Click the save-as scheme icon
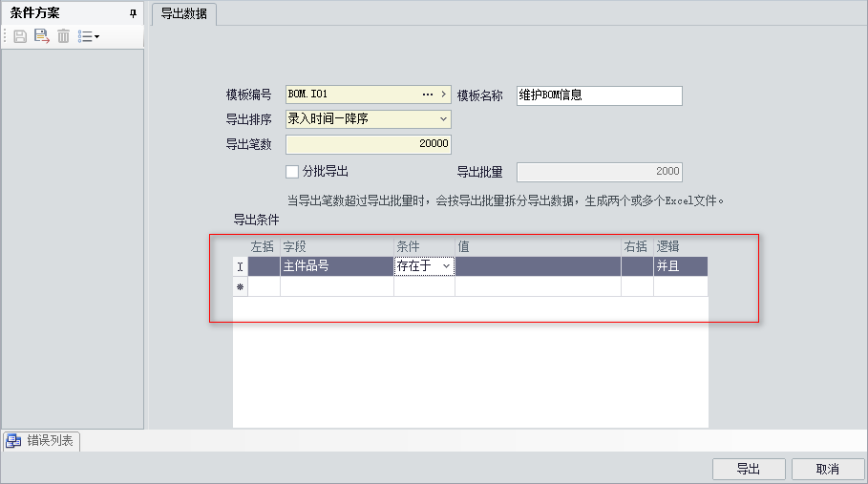The width and height of the screenshot is (868, 484). point(41,36)
